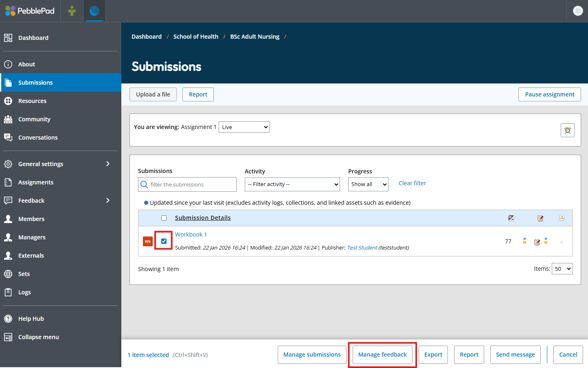
Task: Open the PebblePad logo in the top bar
Action: pyautogui.click(x=30, y=11)
